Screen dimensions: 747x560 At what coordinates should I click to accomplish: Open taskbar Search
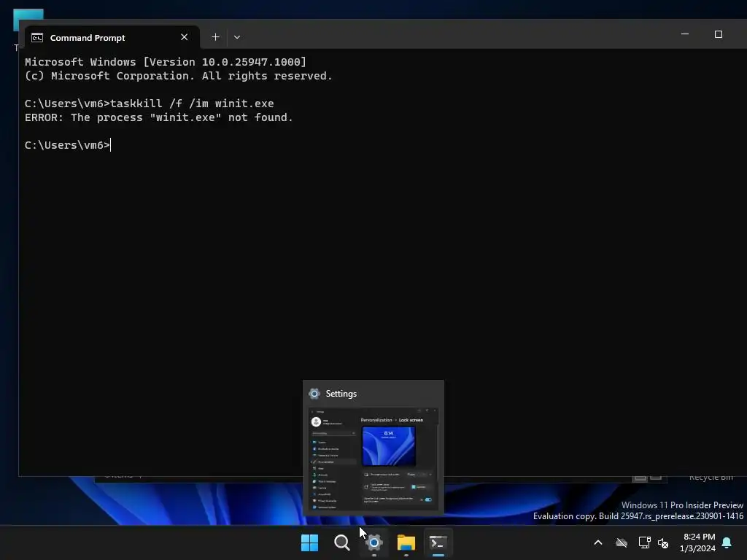[341, 542]
